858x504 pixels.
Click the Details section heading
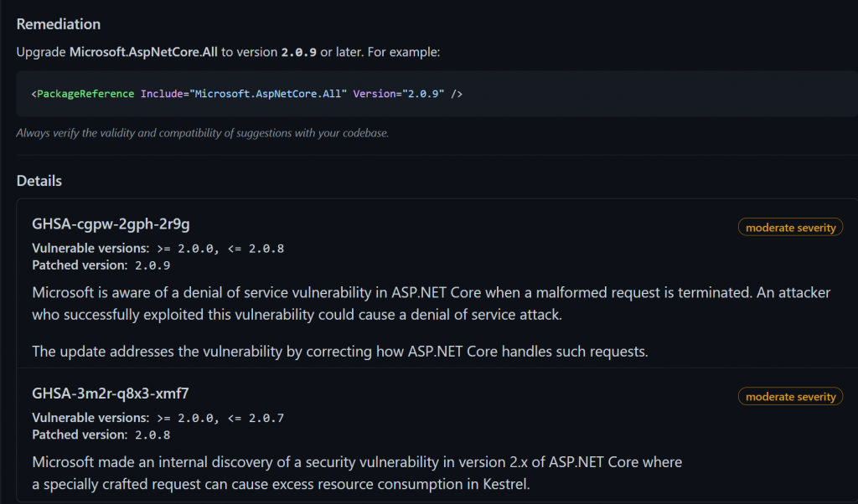click(39, 181)
